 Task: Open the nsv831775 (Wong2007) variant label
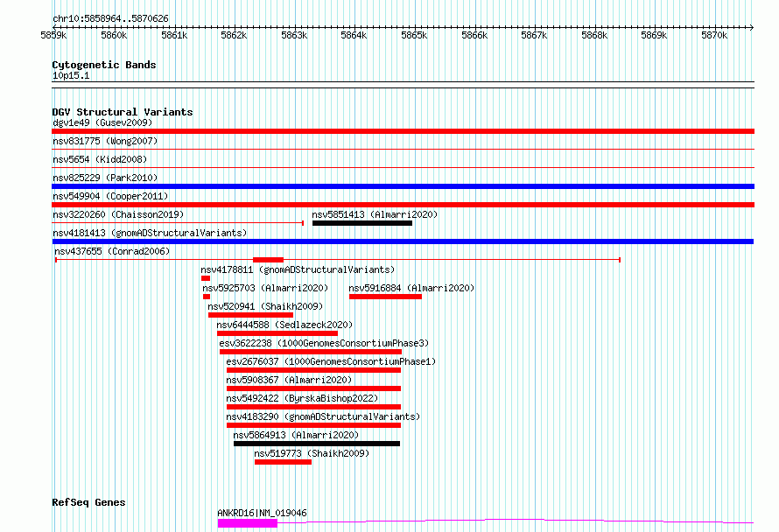pos(105,141)
